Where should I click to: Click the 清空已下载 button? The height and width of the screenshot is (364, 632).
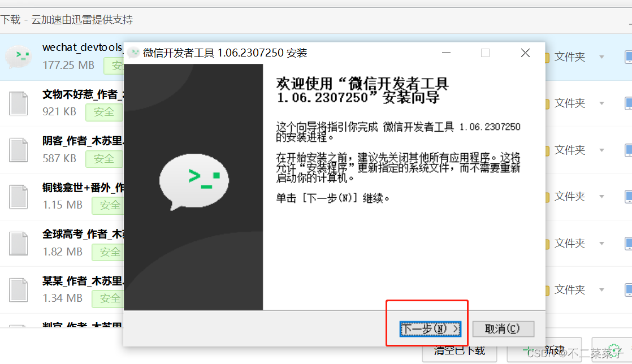tap(460, 352)
